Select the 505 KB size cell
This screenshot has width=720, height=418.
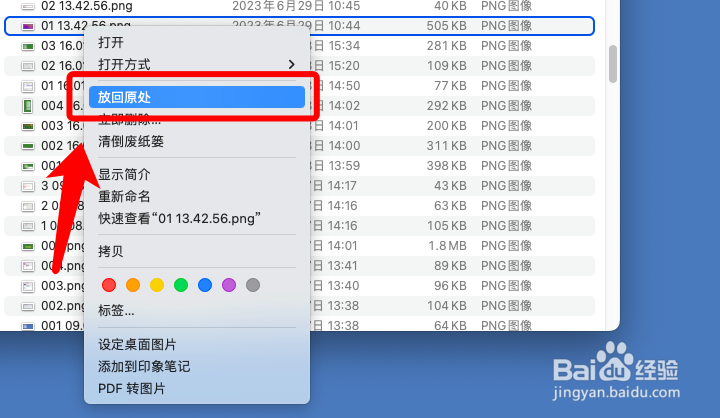pyautogui.click(x=446, y=26)
